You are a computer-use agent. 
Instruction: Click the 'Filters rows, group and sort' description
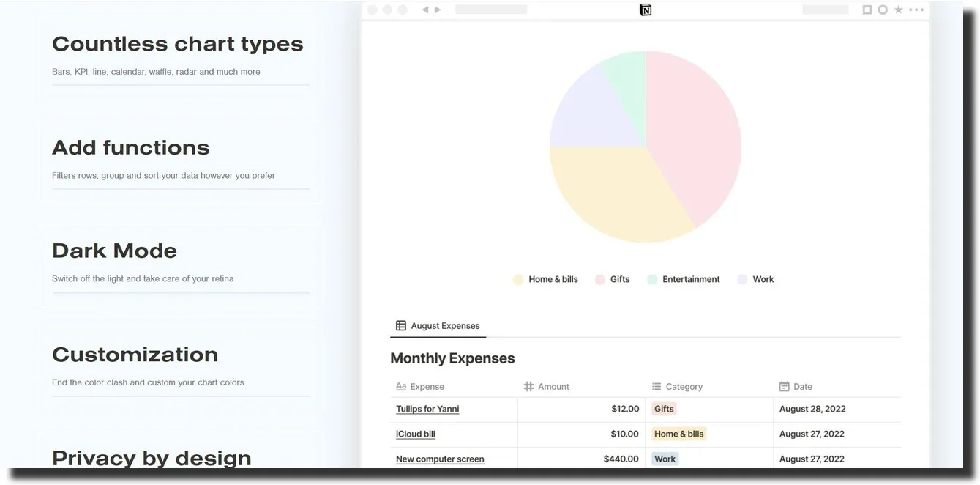pyautogui.click(x=163, y=175)
